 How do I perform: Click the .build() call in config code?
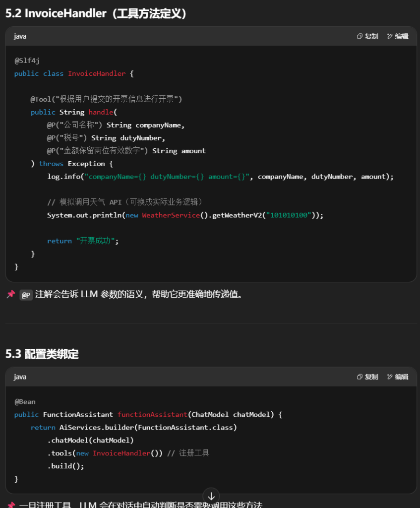(66, 466)
